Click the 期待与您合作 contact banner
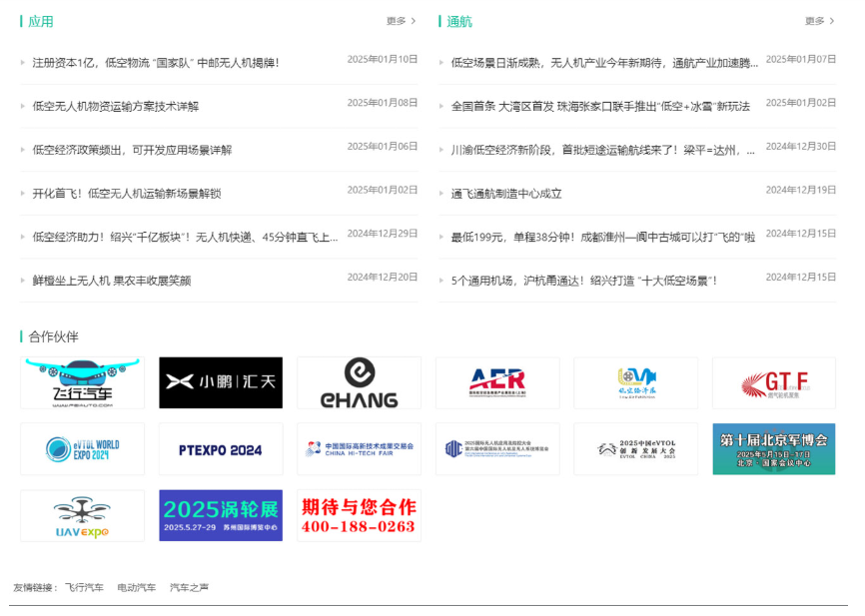 359,516
